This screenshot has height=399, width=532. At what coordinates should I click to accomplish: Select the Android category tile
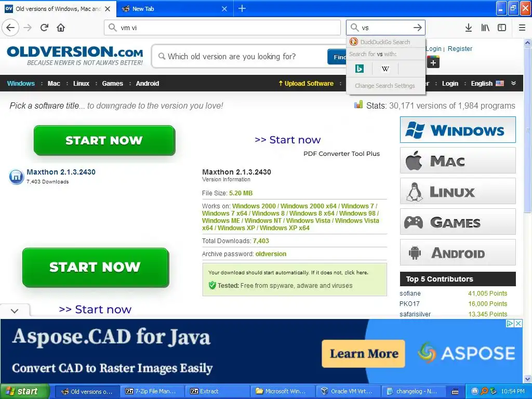coord(458,252)
